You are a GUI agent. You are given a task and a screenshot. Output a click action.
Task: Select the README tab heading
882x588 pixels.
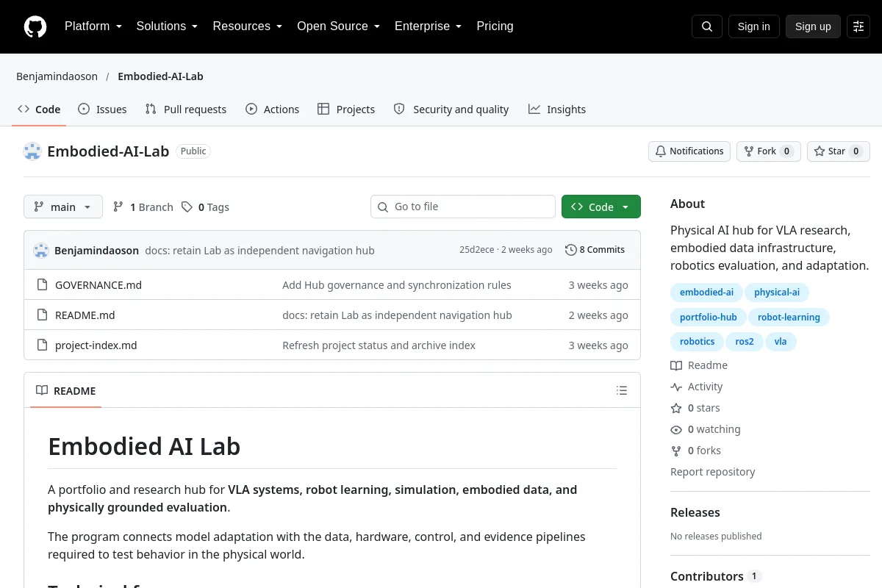point(66,390)
